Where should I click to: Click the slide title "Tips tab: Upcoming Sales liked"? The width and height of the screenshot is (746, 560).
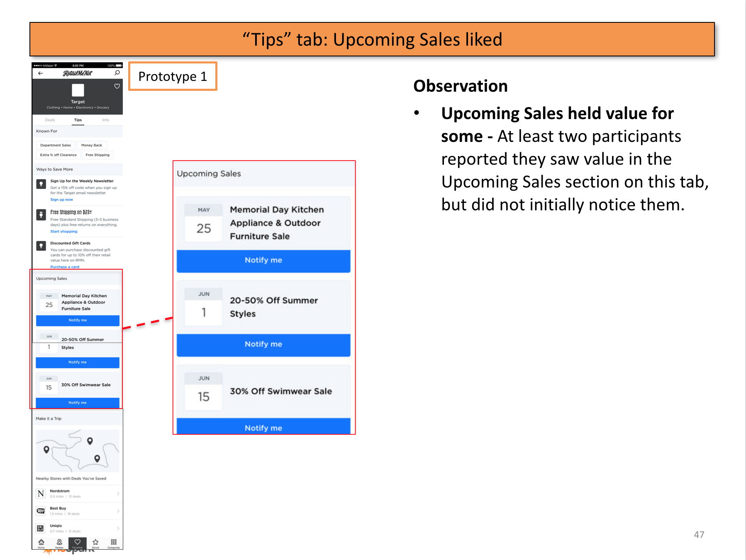372,39
